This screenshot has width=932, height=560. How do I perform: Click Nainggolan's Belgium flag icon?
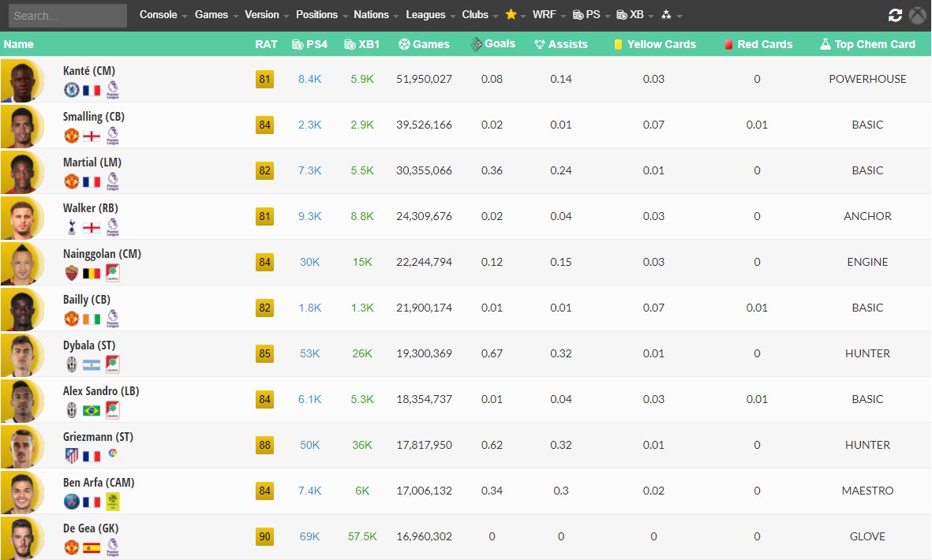92,273
